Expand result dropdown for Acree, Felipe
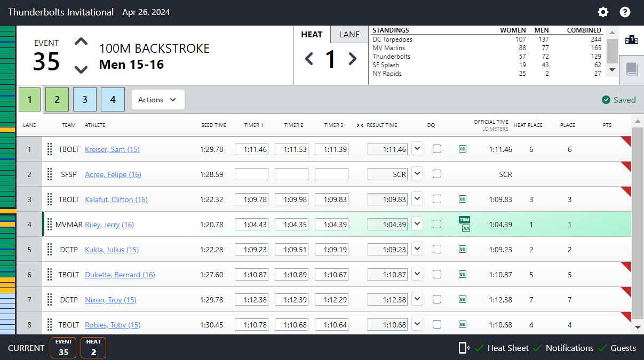644x360 pixels. (417, 174)
